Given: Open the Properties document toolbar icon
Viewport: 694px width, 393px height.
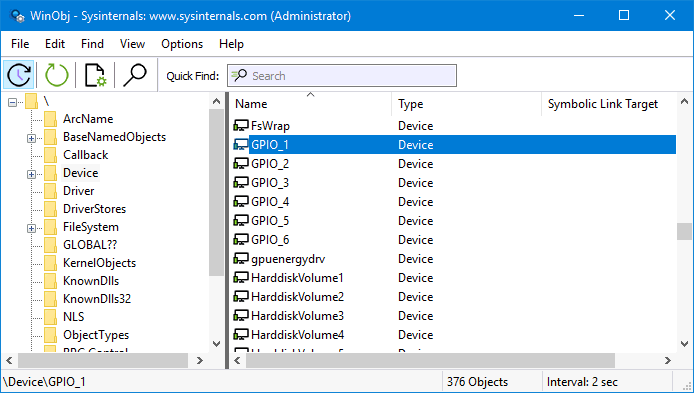Looking at the screenshot, I should click(95, 75).
